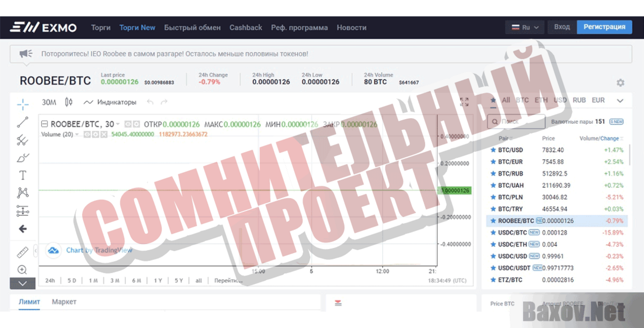Open the 30M timeframe selector
Viewport: 644px width, 328px height.
click(x=49, y=102)
